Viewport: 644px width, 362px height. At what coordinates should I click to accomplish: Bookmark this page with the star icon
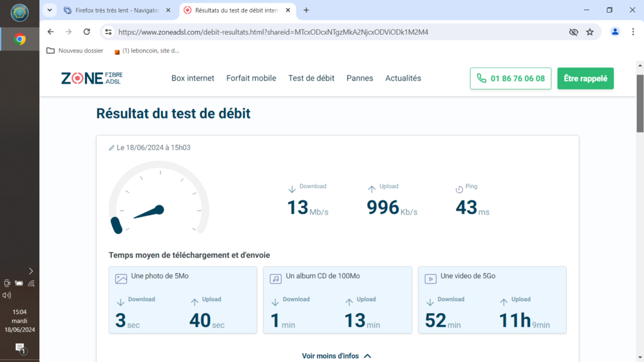coord(590,32)
